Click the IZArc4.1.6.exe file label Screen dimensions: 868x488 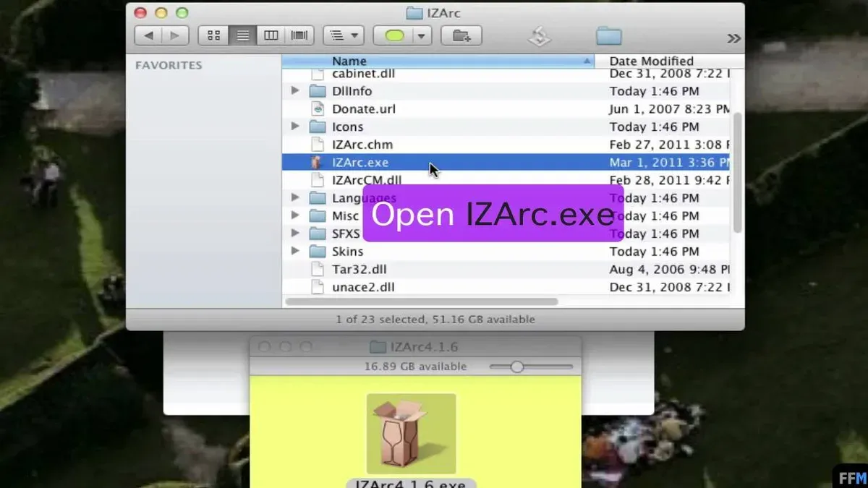coord(412,484)
